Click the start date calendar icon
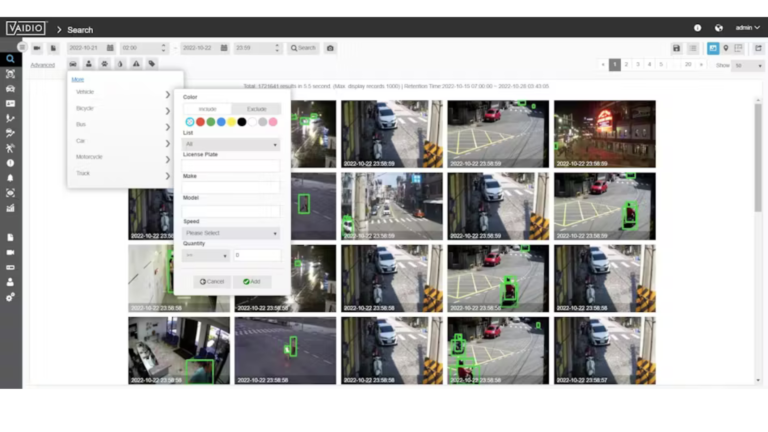This screenshot has height=432, width=768. 110,48
